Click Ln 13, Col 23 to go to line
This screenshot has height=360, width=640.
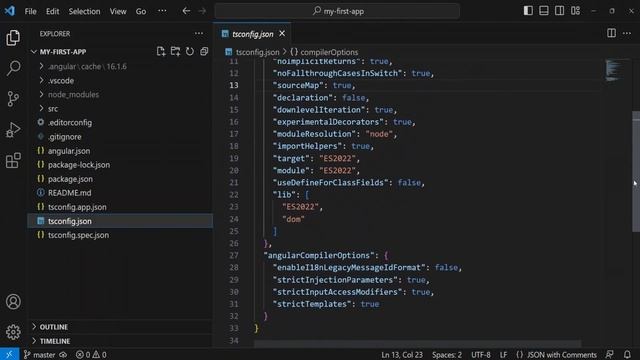(x=402, y=355)
